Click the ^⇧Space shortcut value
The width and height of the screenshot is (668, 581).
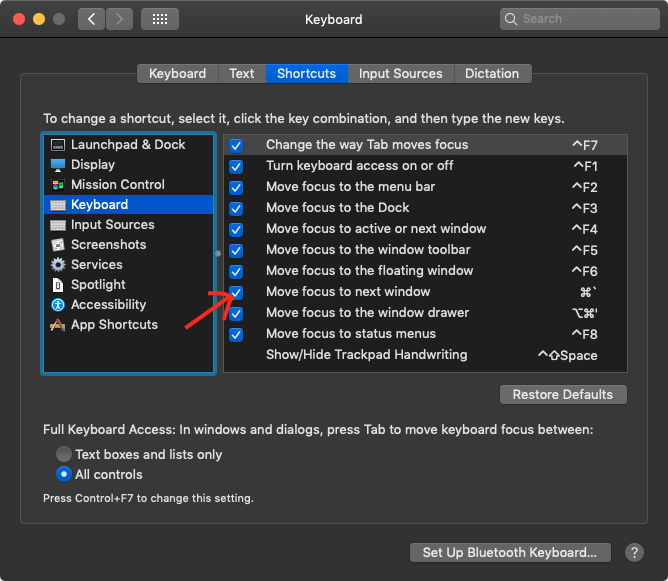click(567, 355)
